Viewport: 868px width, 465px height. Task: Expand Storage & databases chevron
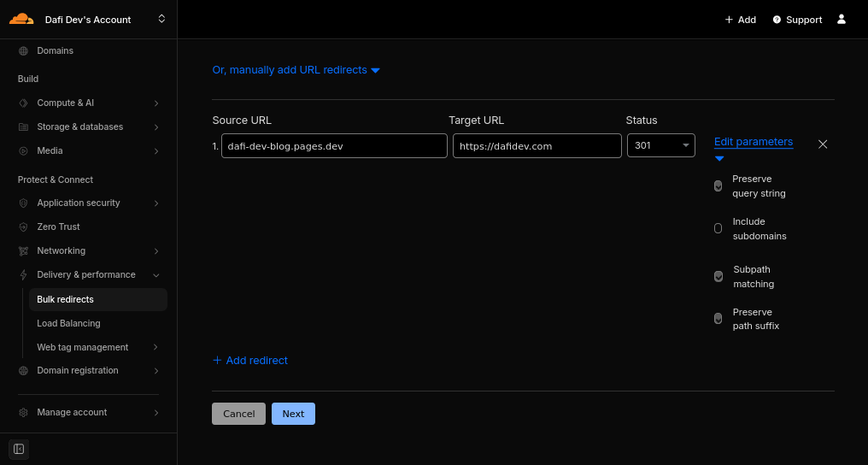156,127
